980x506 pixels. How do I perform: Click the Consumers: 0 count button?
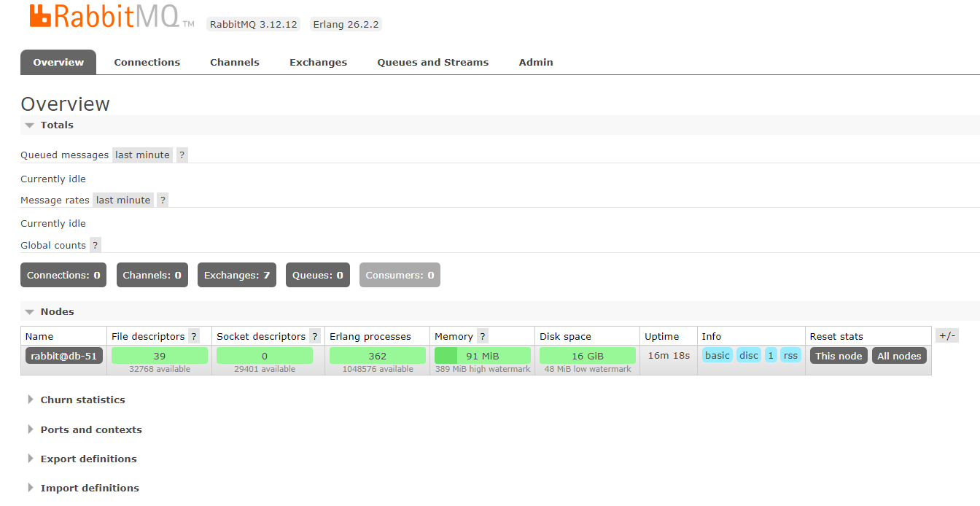(400, 275)
